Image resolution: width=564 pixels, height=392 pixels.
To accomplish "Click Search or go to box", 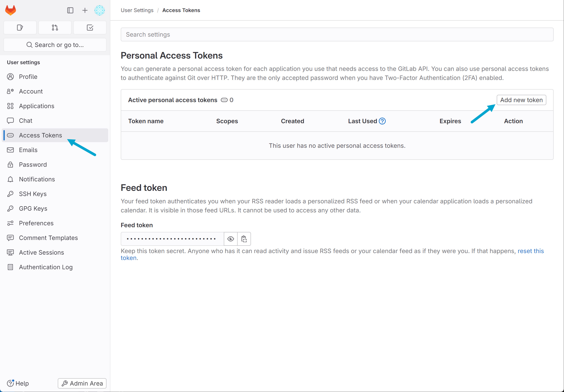I will tap(55, 45).
